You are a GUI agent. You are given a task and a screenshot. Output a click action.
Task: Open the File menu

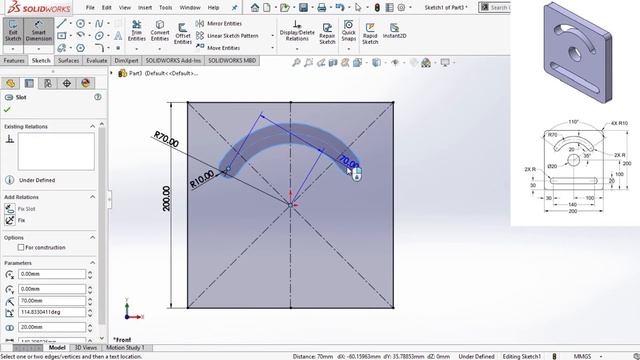pyautogui.click(x=90, y=7)
